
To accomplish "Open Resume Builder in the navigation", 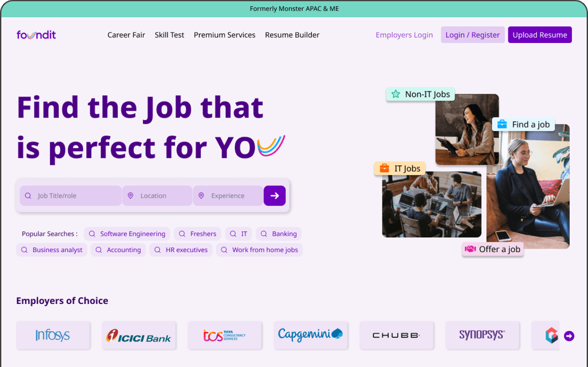I will [x=292, y=35].
